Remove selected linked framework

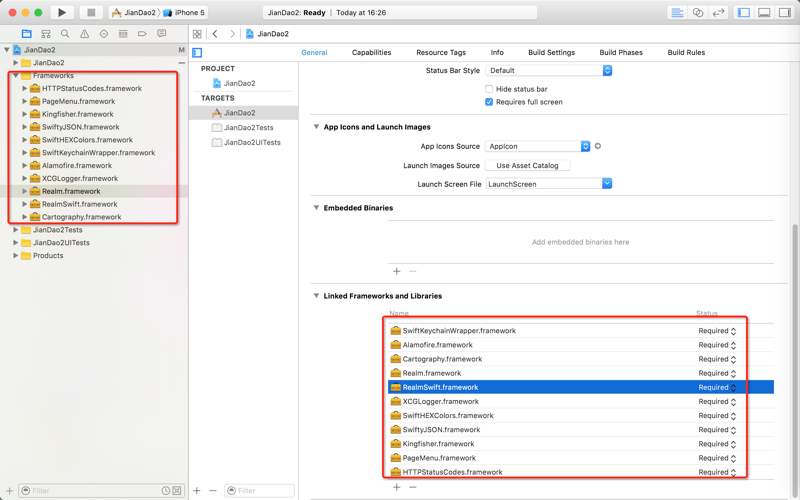click(413, 487)
